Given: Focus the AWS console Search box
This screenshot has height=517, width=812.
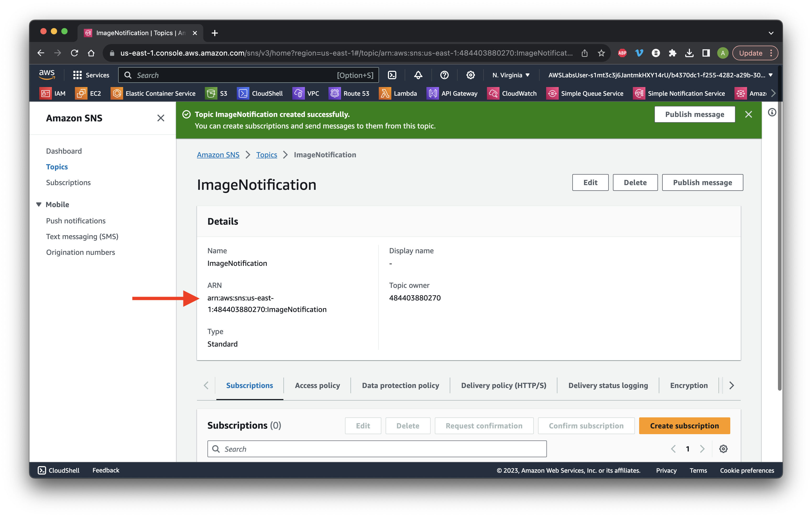Looking at the screenshot, I should click(x=248, y=75).
